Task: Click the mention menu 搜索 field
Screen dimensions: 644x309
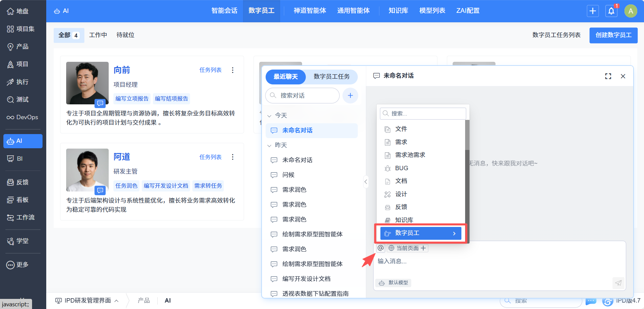Action: pos(423,114)
